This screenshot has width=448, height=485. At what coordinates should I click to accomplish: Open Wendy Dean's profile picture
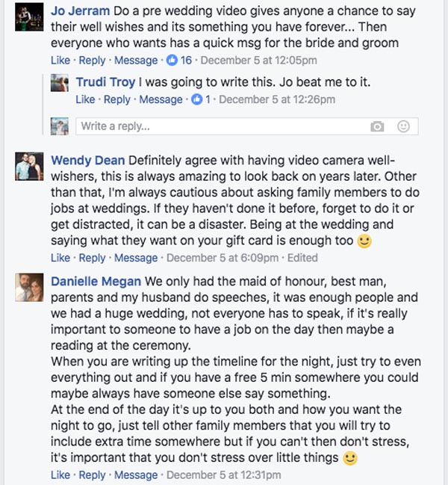pos(27,166)
